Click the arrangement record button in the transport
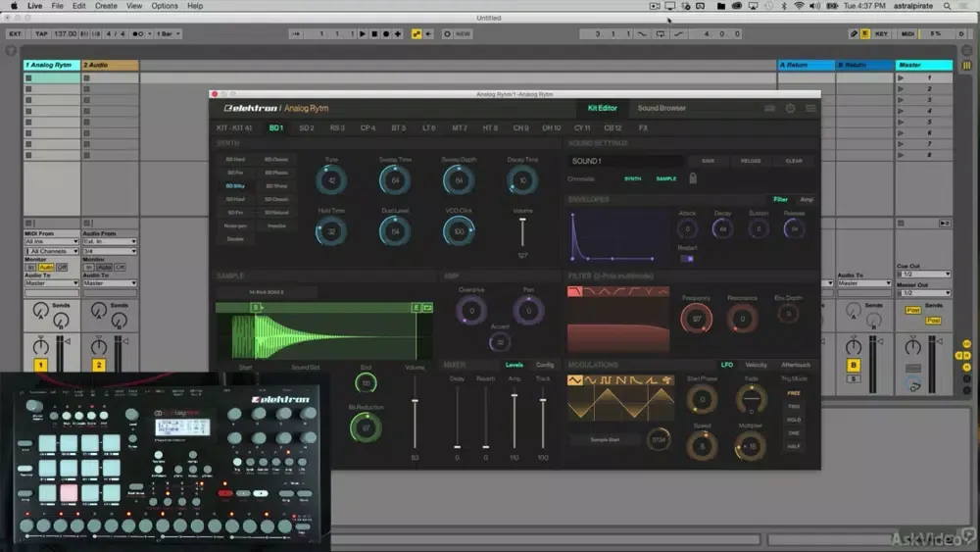 [x=386, y=33]
